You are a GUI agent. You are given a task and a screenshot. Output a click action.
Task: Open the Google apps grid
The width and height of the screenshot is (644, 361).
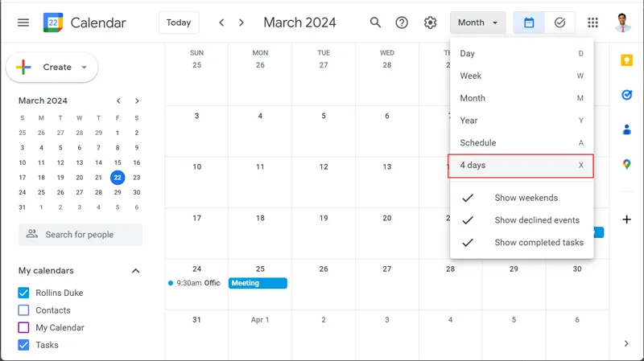pos(593,23)
